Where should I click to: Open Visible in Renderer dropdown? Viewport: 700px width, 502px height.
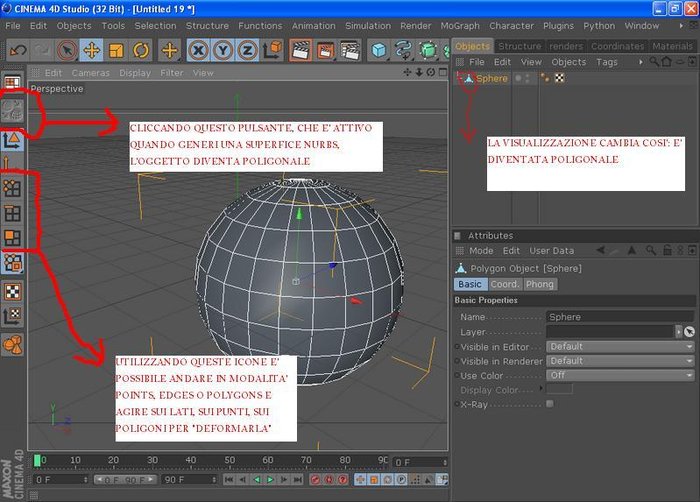point(621,361)
